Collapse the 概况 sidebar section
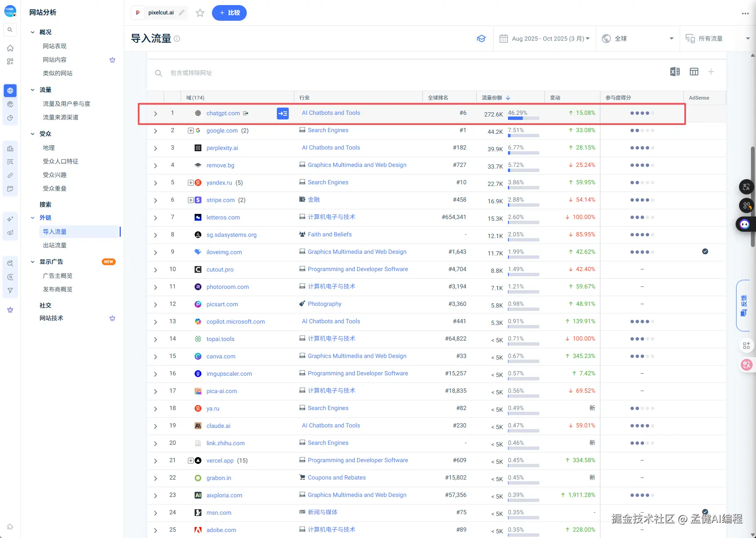The image size is (756, 538). pyautogui.click(x=33, y=32)
